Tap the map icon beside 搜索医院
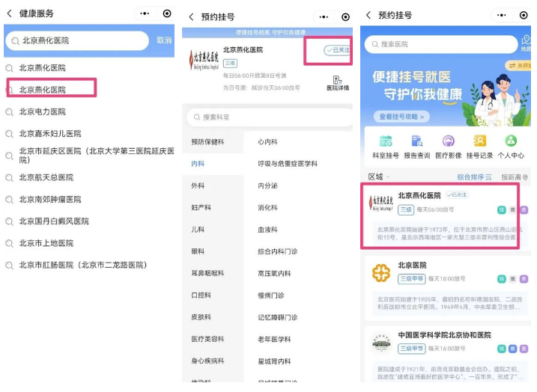Image resolution: width=537 pixels, height=392 pixels. [525, 43]
